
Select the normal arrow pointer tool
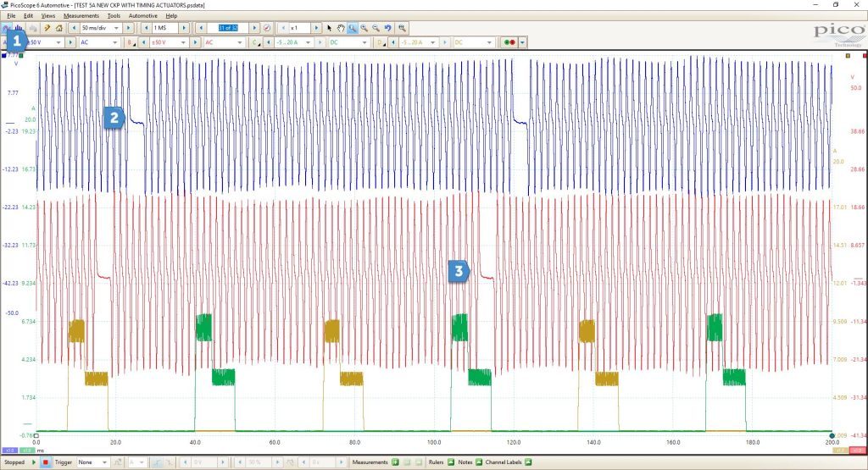click(330, 28)
